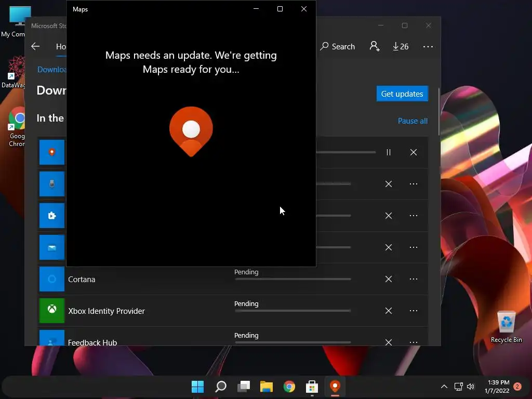The width and height of the screenshot is (532, 399).
Task: Open the Store's See more menu in the header
Action: click(x=428, y=46)
